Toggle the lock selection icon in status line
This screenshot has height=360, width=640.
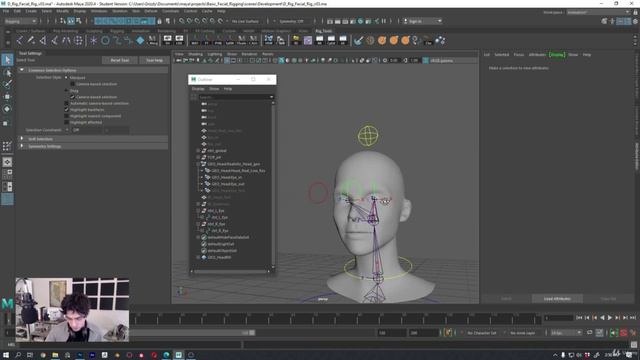click(x=160, y=21)
